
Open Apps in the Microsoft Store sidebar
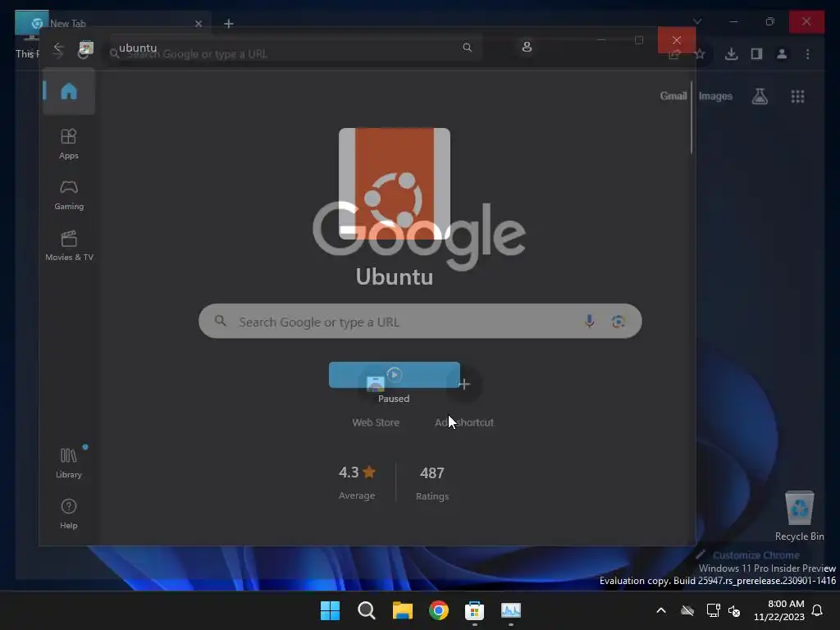[69, 144]
